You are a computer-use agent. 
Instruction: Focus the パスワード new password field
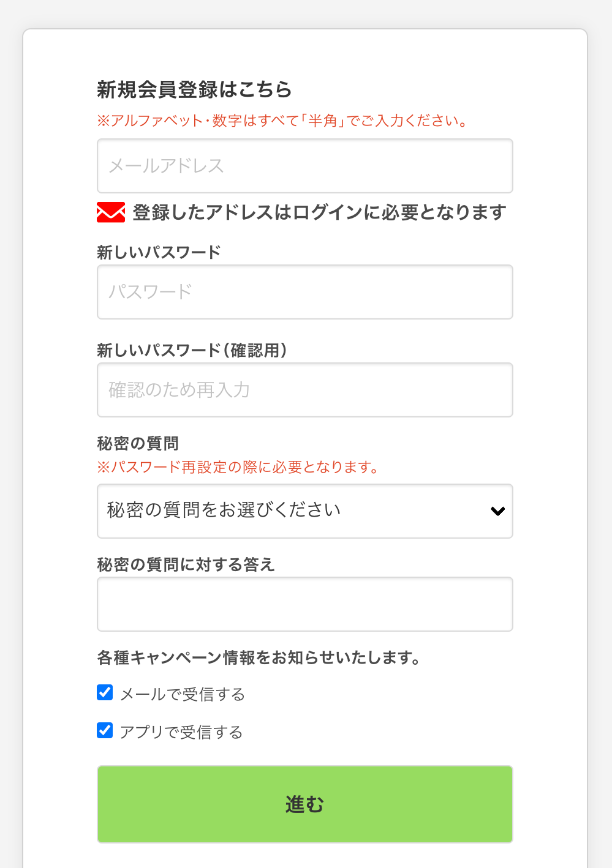click(304, 292)
